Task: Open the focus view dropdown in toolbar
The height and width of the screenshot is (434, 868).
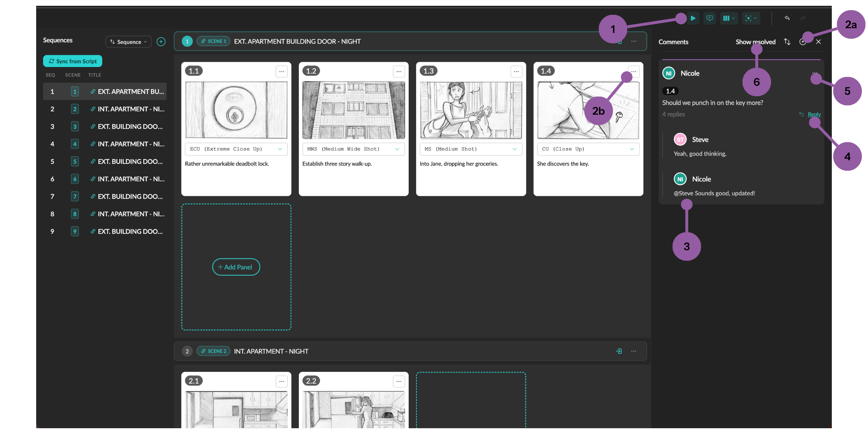Action: point(751,18)
